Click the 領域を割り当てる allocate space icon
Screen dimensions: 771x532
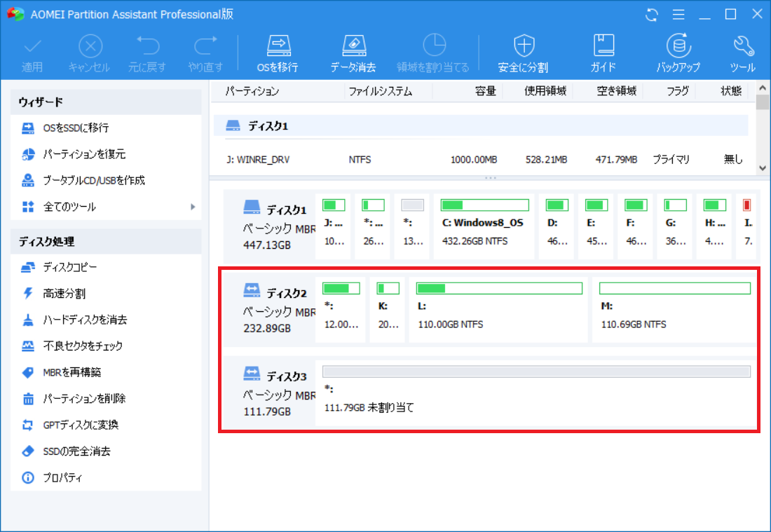coord(434,46)
